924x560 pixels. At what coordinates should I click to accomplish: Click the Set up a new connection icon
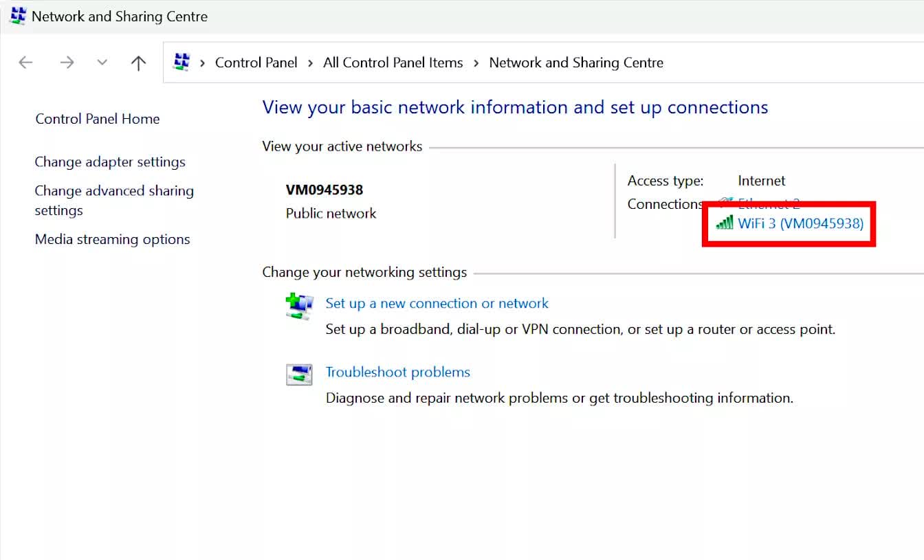pyautogui.click(x=299, y=306)
